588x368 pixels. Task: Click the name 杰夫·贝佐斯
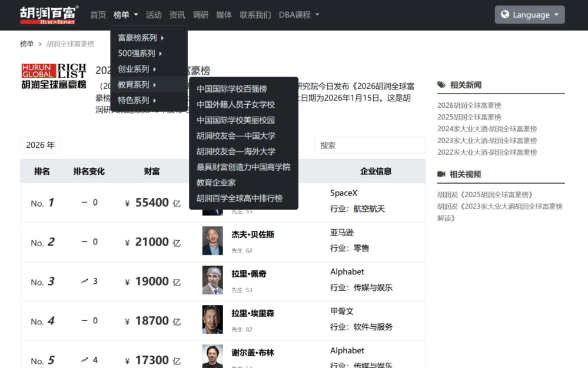(253, 234)
